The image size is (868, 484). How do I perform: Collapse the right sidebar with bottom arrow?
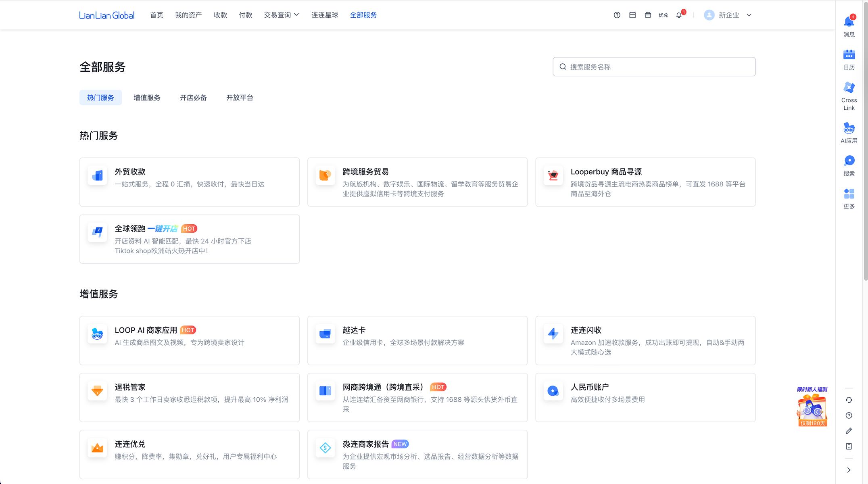[849, 470]
